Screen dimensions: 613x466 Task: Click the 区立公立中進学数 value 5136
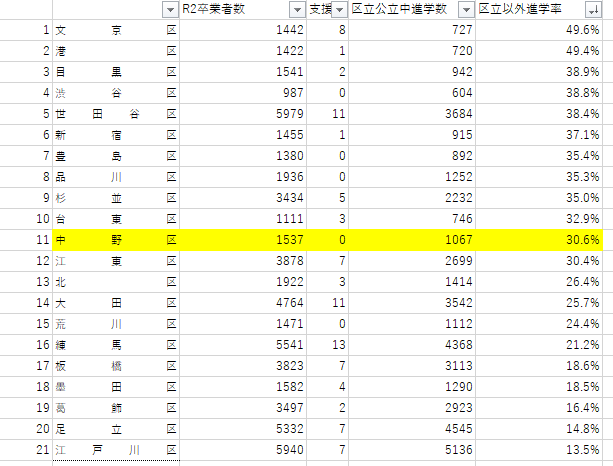pos(412,450)
